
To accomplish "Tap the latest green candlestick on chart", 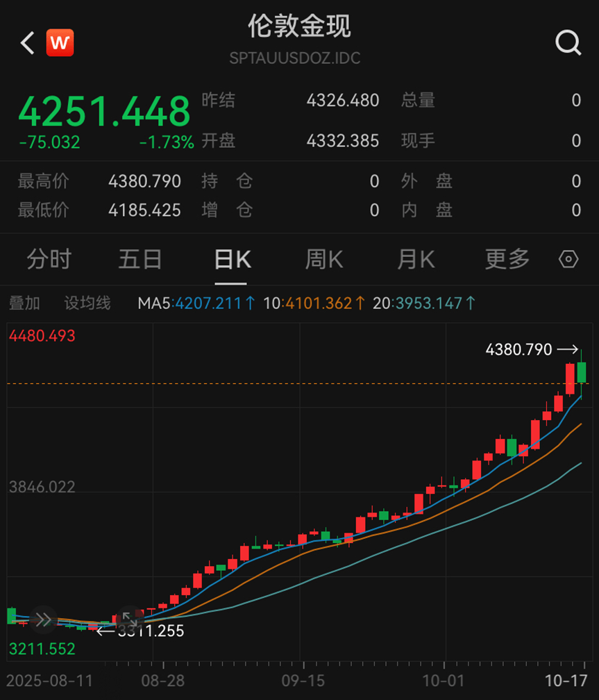I will point(582,372).
